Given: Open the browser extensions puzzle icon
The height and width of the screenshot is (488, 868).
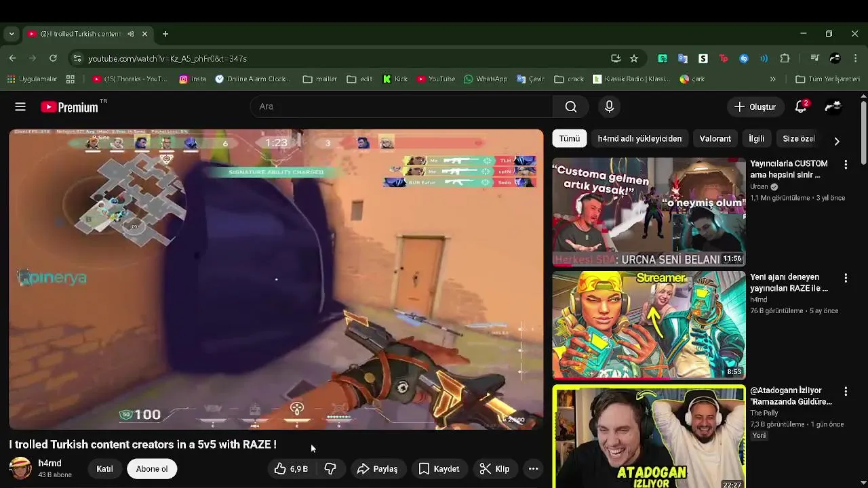Looking at the screenshot, I should [785, 58].
